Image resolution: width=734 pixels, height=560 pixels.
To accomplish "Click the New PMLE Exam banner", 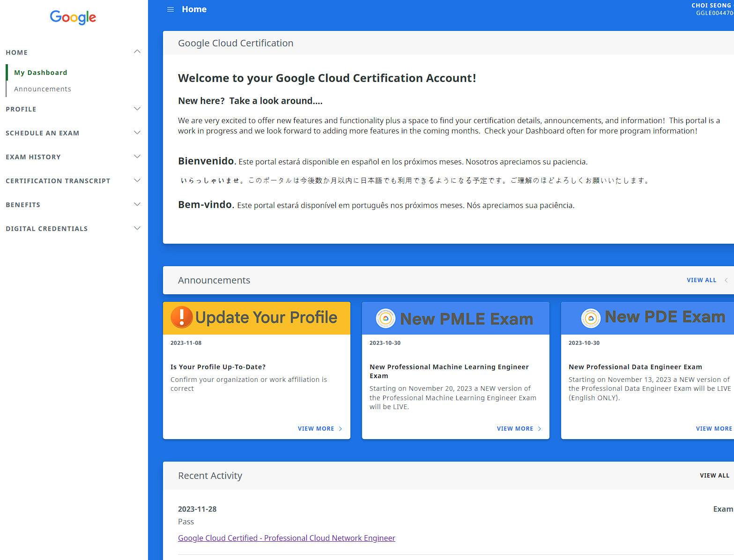I will (x=456, y=318).
